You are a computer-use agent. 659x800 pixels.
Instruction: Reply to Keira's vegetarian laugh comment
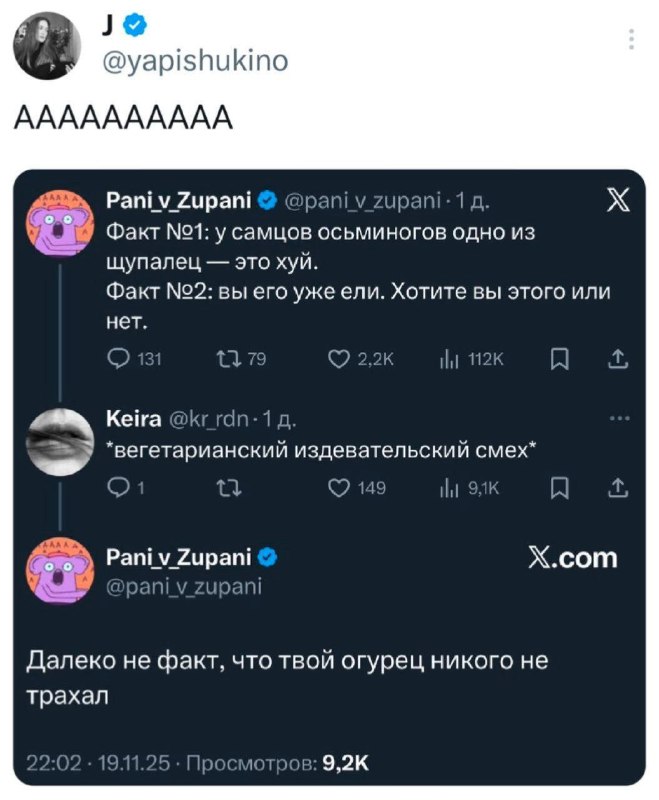(114, 488)
